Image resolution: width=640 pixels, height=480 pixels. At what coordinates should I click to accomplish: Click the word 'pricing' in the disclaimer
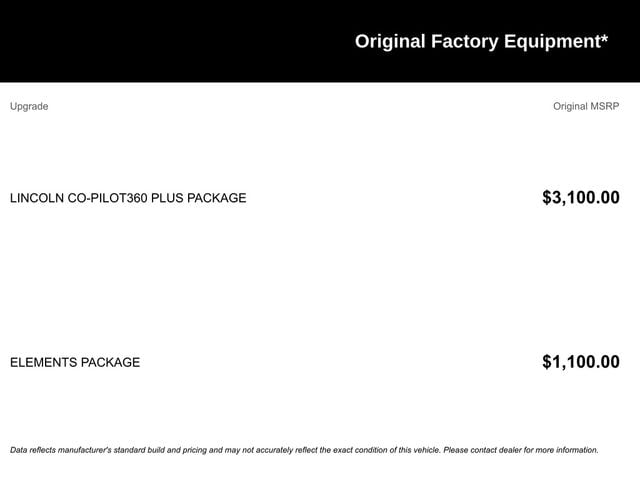pos(195,450)
